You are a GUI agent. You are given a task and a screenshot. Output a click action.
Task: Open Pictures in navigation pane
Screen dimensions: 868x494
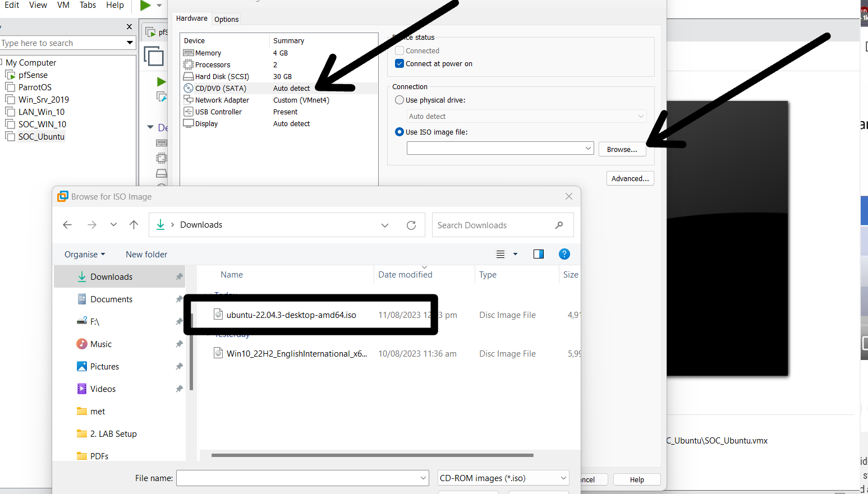pyautogui.click(x=120, y=366)
